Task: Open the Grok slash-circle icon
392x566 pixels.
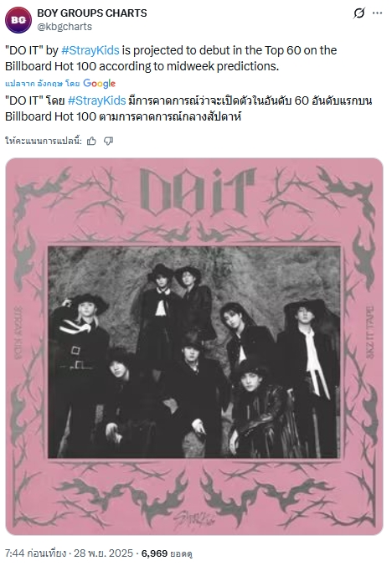Action: pos(358,13)
